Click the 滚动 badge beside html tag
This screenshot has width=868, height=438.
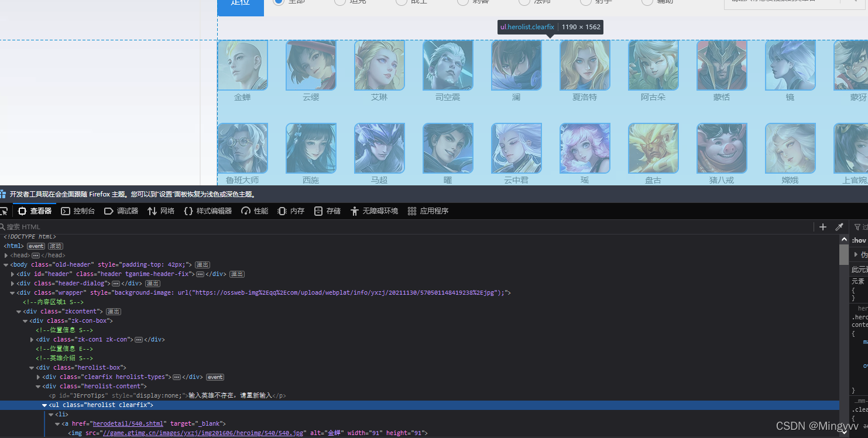pos(55,246)
